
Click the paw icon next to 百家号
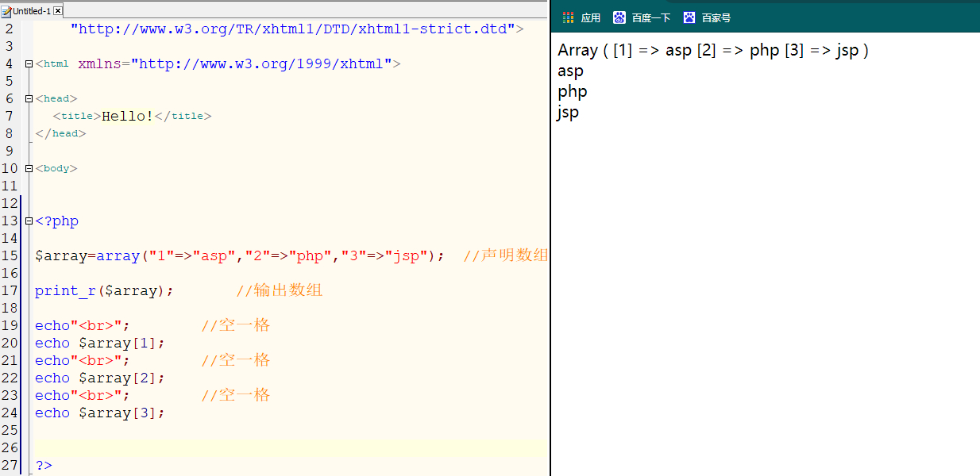coord(688,17)
